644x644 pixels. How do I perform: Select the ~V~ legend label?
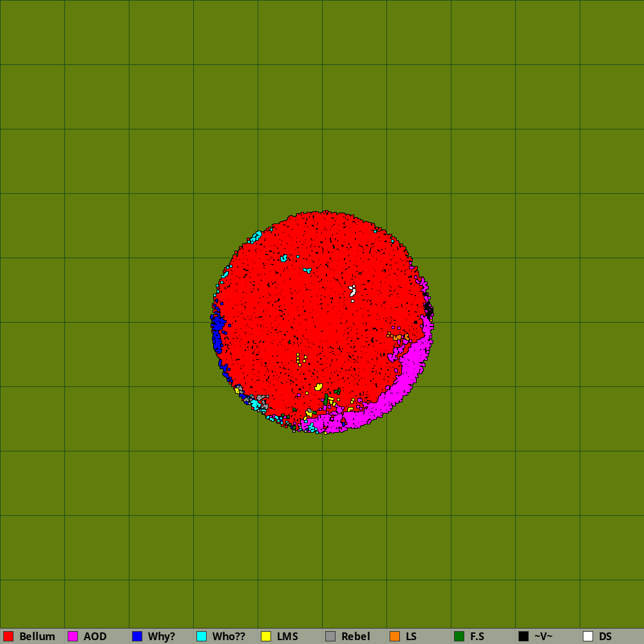pos(544,636)
